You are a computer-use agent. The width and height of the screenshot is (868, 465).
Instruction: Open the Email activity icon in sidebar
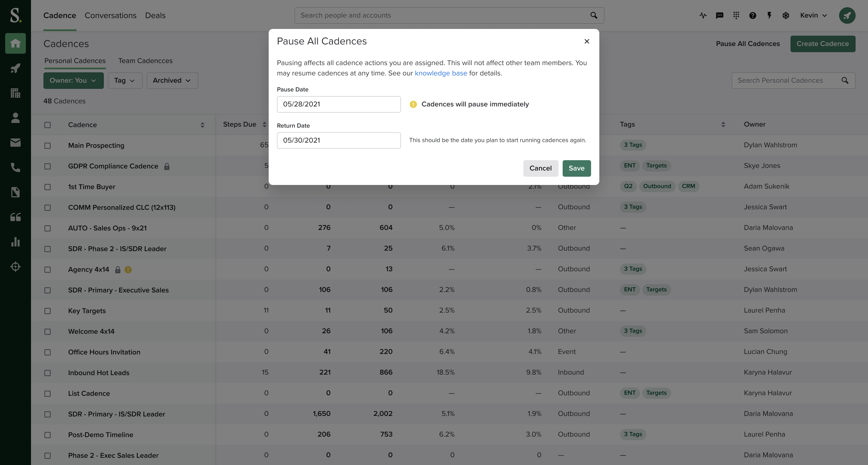tap(15, 142)
